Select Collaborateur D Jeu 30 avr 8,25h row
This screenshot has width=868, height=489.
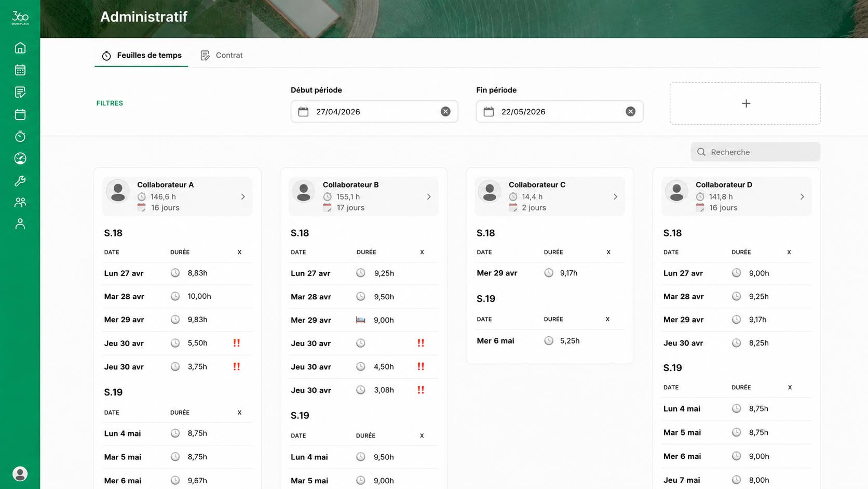[x=737, y=343]
